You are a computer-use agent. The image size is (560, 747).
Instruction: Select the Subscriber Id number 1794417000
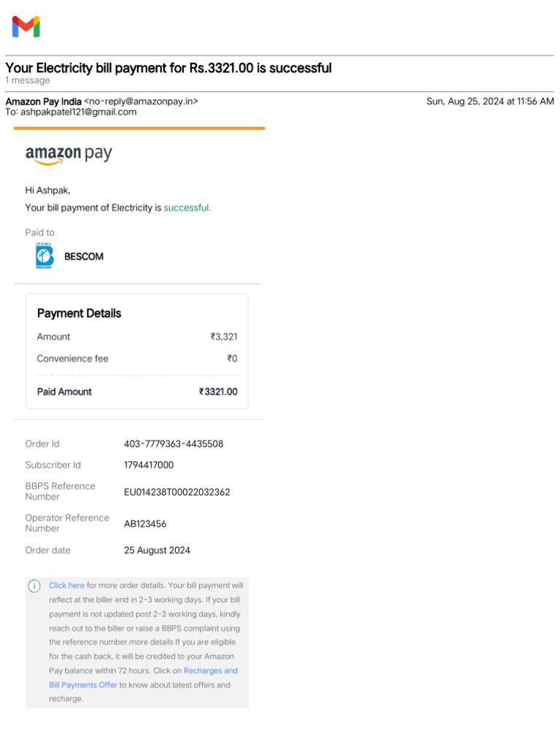tap(149, 465)
